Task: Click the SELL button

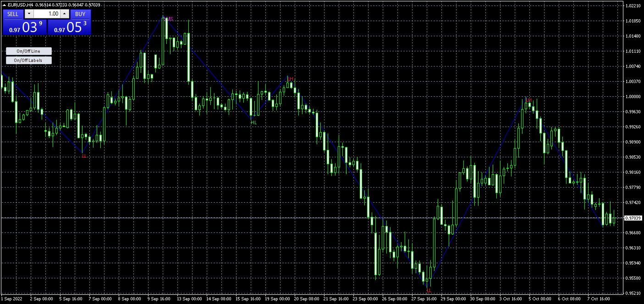Action: [13, 14]
